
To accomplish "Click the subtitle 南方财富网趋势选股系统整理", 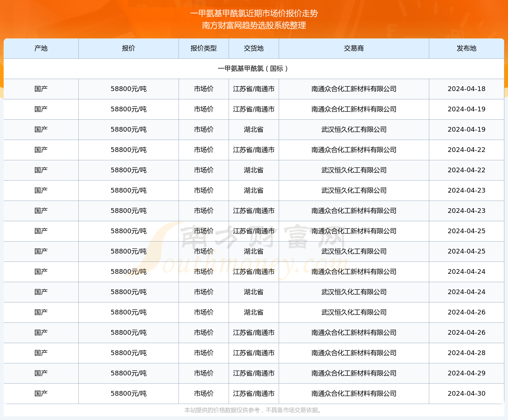I will click(x=254, y=25).
